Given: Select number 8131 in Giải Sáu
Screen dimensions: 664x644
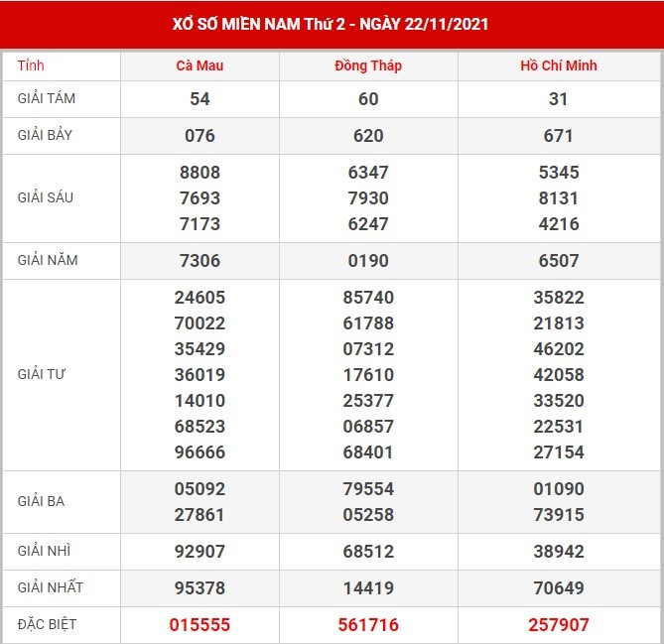Looking at the screenshot, I should [x=558, y=198].
